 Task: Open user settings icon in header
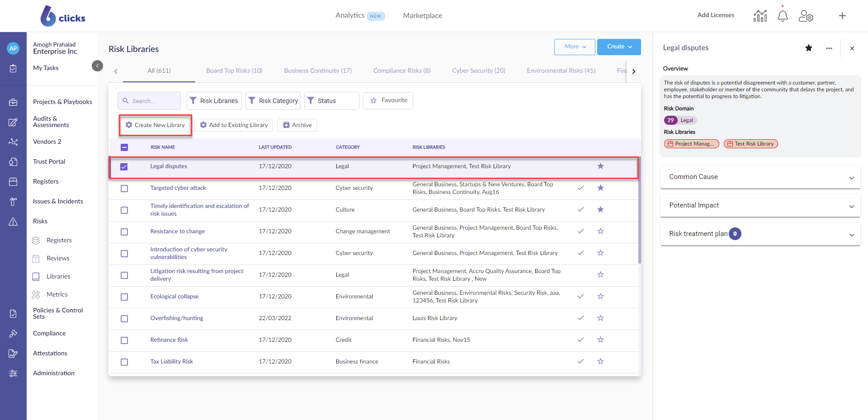806,16
